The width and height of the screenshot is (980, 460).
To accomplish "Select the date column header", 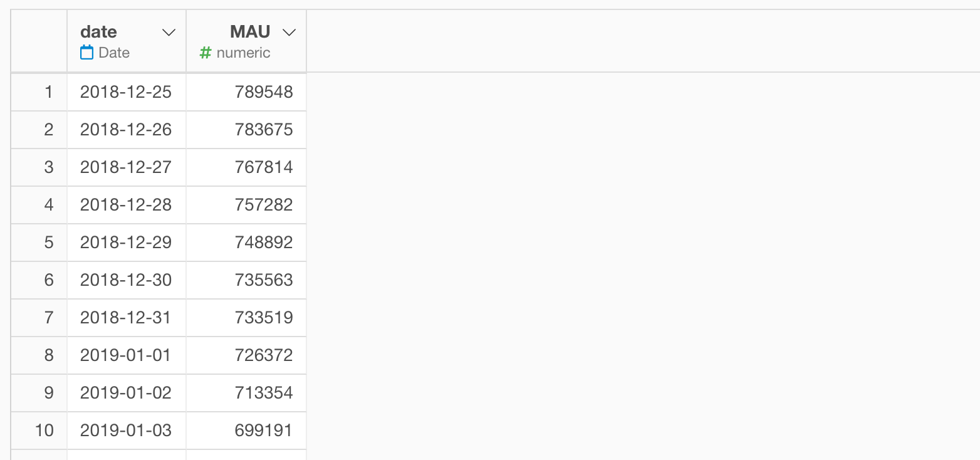I will point(127,41).
